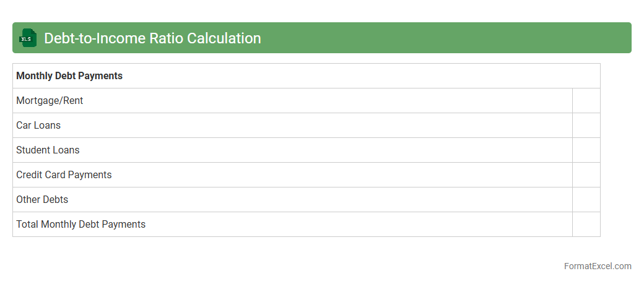Click the empty Car Loans value cell

point(586,126)
